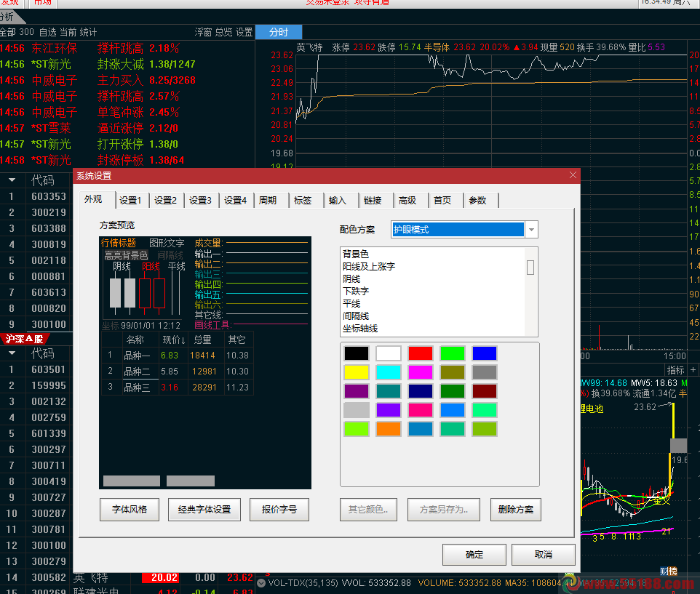Go to the 输入 tab
This screenshot has height=594, width=700.
(338, 201)
